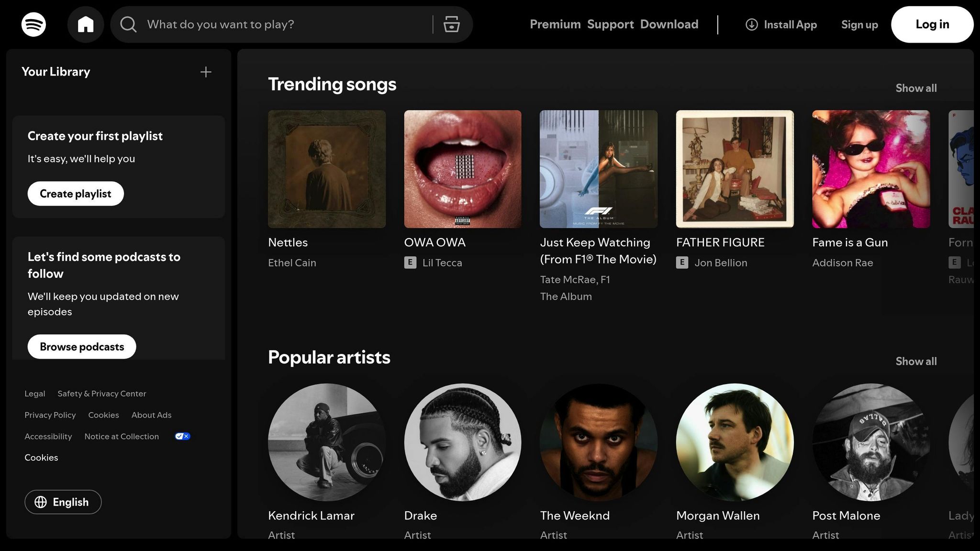
Task: Open The Weeknd artist photo
Action: point(599,442)
